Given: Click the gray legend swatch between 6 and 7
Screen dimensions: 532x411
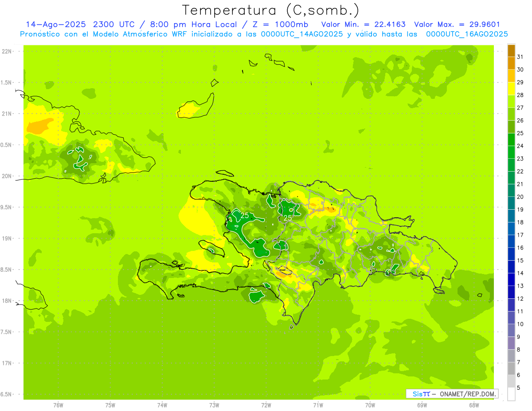Looking at the screenshot, I should pyautogui.click(x=511, y=368).
